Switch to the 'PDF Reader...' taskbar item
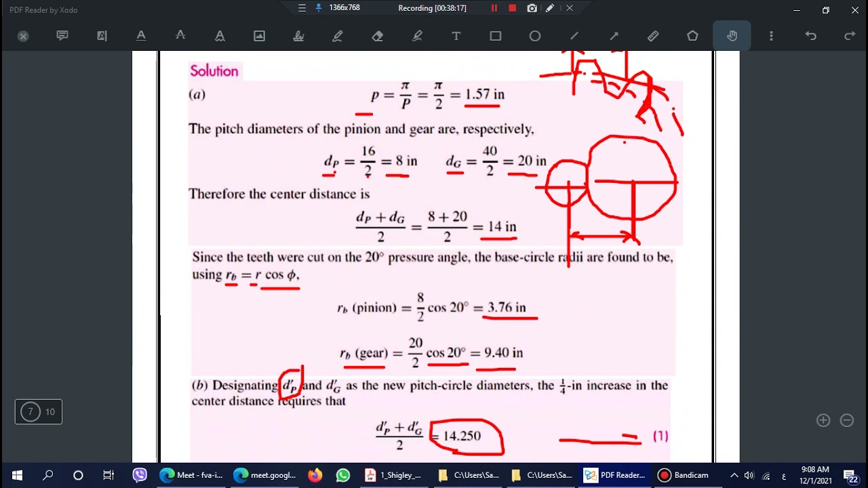 [614, 475]
